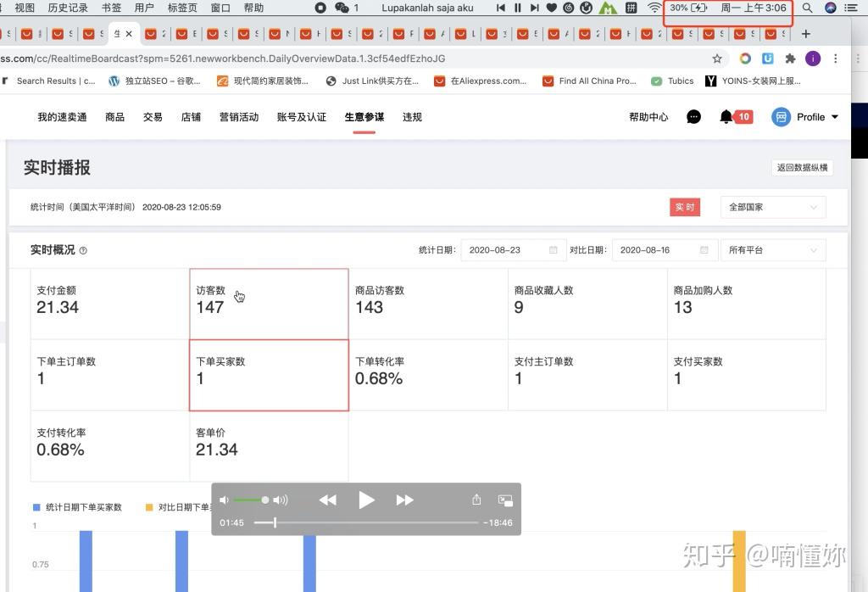Skip to previous track in menu bar

point(500,8)
